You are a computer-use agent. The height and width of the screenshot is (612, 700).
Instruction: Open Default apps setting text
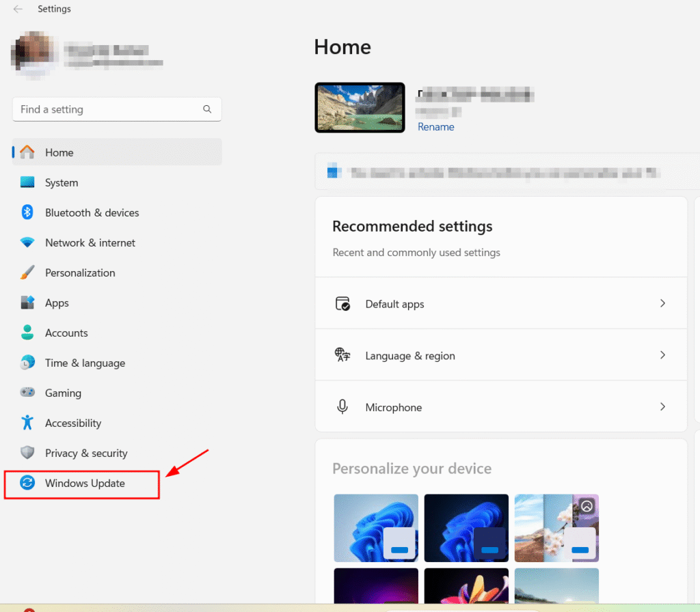click(x=394, y=304)
